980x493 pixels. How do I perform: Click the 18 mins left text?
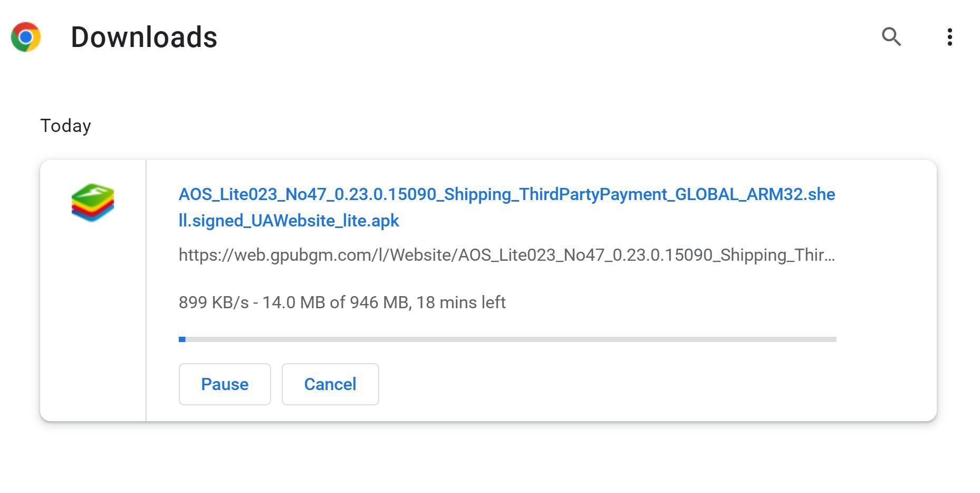point(461,303)
